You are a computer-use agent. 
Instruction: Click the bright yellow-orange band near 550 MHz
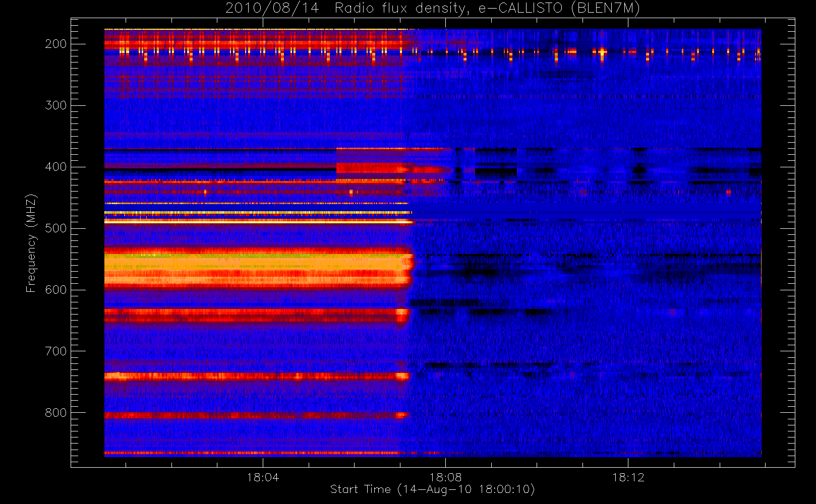point(259,268)
